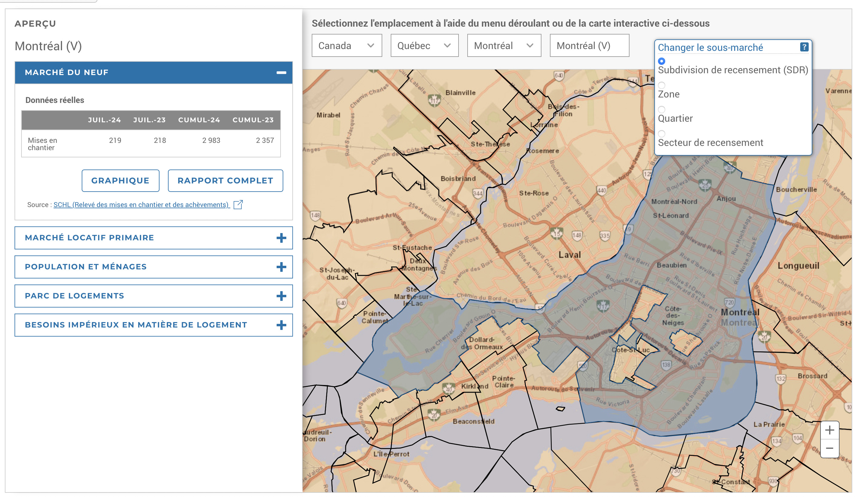
Task: Open the Québec province dropdown
Action: click(x=424, y=45)
